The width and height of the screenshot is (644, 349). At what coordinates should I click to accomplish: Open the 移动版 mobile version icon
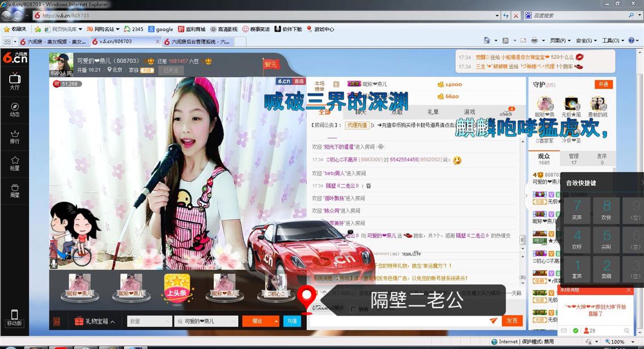pos(14,317)
